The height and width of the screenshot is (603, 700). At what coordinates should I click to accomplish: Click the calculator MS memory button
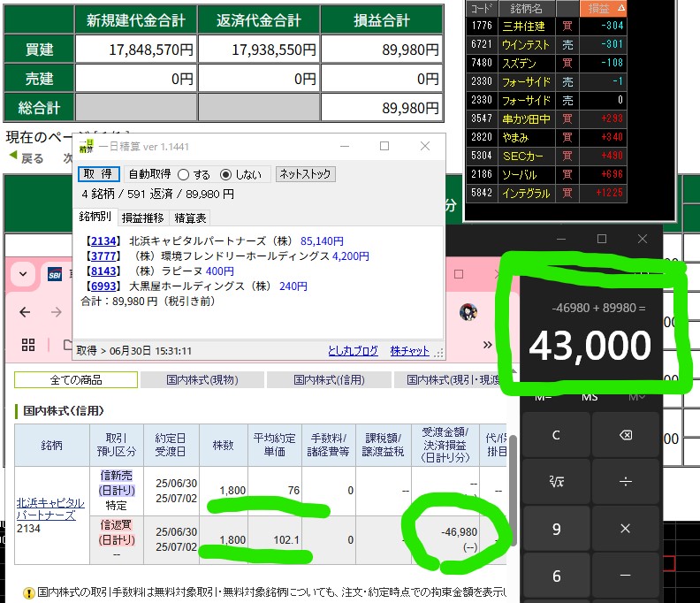pos(590,397)
